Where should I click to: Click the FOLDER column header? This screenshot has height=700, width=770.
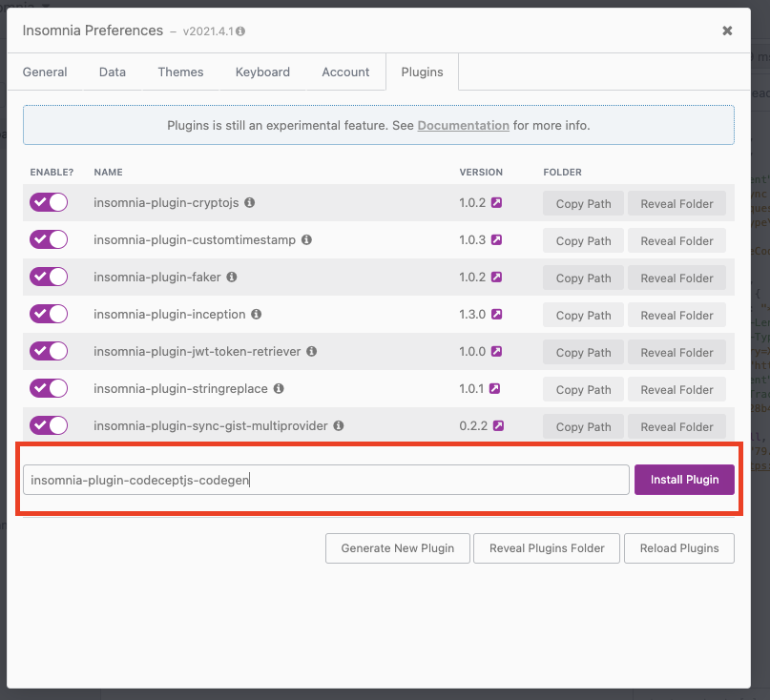pos(562,173)
